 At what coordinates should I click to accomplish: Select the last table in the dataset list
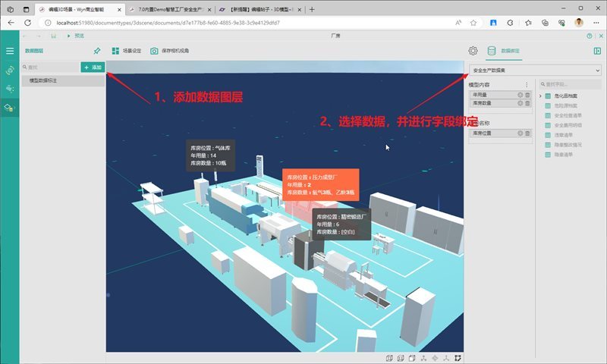click(558, 155)
